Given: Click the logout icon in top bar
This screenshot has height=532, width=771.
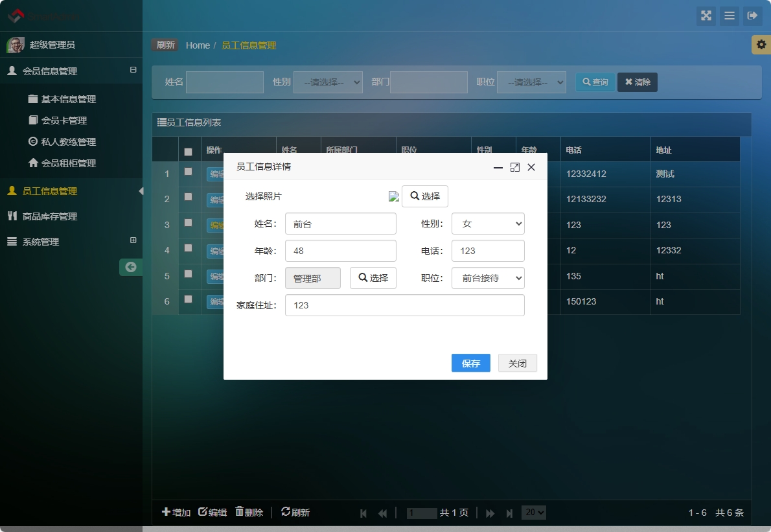Looking at the screenshot, I should click(x=752, y=16).
